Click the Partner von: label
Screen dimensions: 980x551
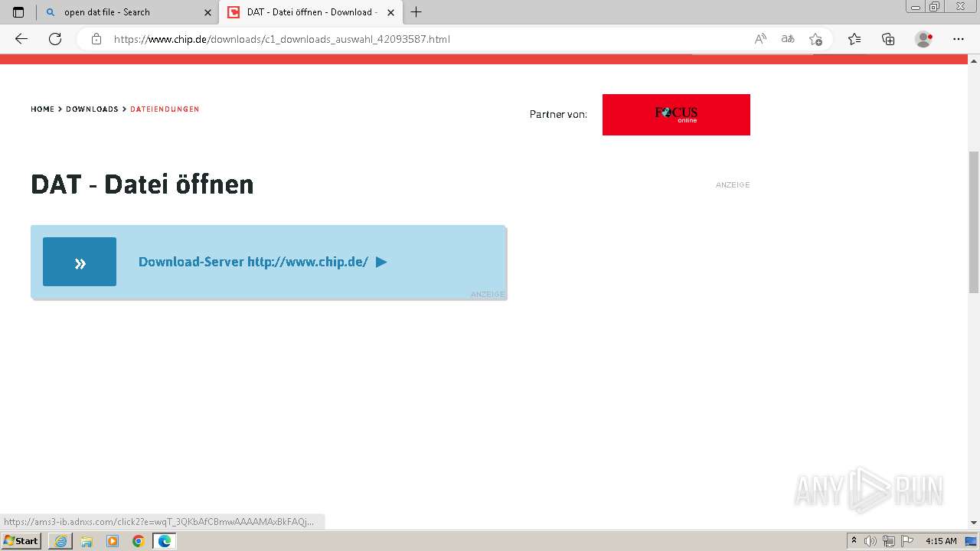pyautogui.click(x=558, y=114)
